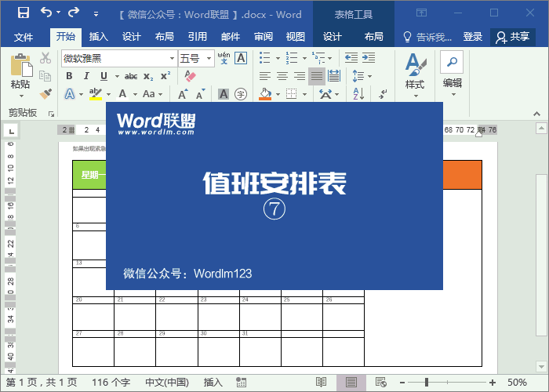Increase font size with grow icon

pos(183,94)
